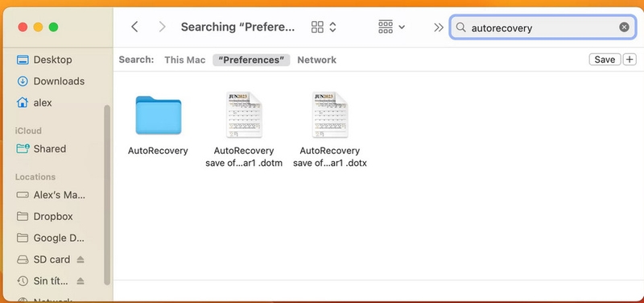Select the "Preferences" search scope
Image resolution: width=644 pixels, height=303 pixels.
[251, 60]
